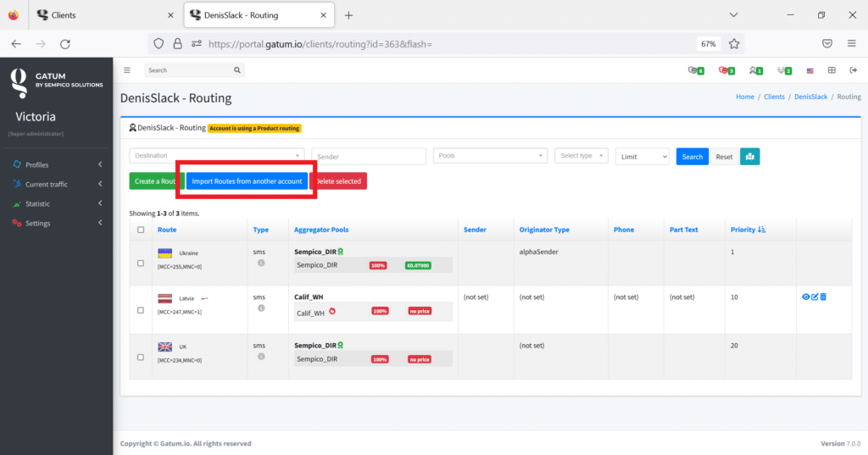Click the Firefox back arrow
868x455 pixels.
coord(16,44)
